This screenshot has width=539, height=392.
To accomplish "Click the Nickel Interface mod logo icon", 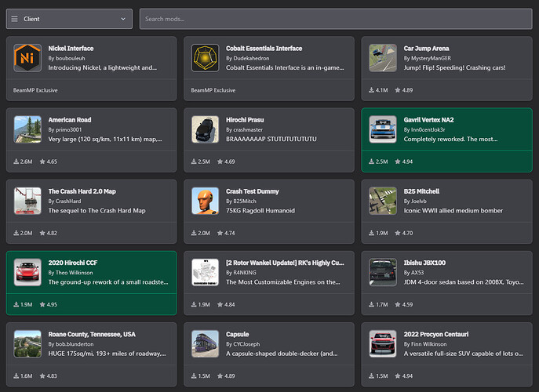I will click(27, 57).
